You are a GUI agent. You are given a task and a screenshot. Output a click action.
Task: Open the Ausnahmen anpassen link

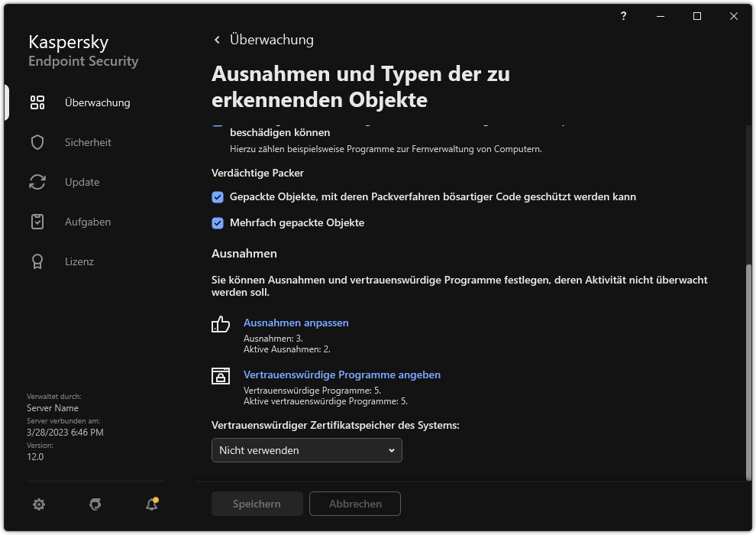(296, 323)
